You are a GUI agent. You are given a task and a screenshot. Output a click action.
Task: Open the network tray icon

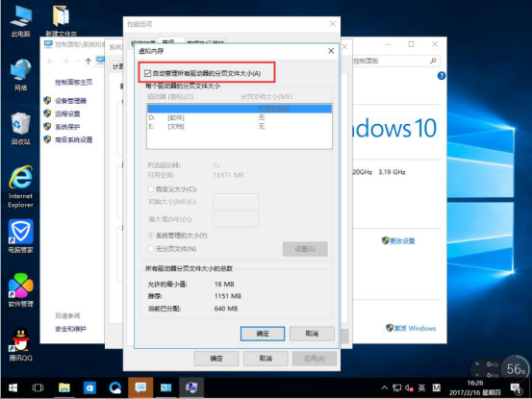(396, 387)
